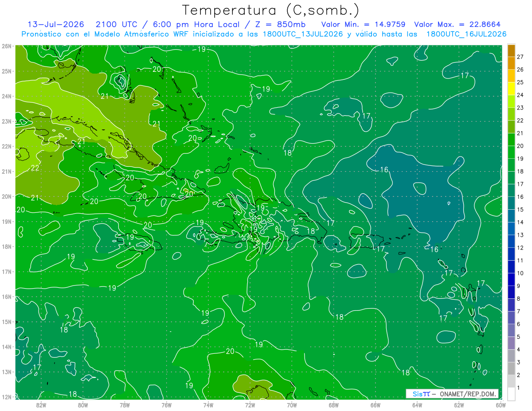Click the latitude axis label "14N"

point(6,347)
